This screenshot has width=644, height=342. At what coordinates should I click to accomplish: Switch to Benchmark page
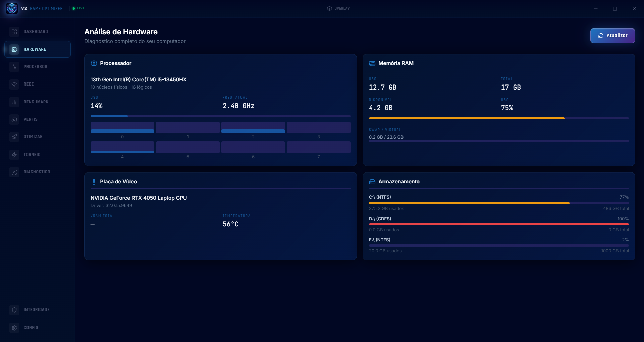click(38, 102)
